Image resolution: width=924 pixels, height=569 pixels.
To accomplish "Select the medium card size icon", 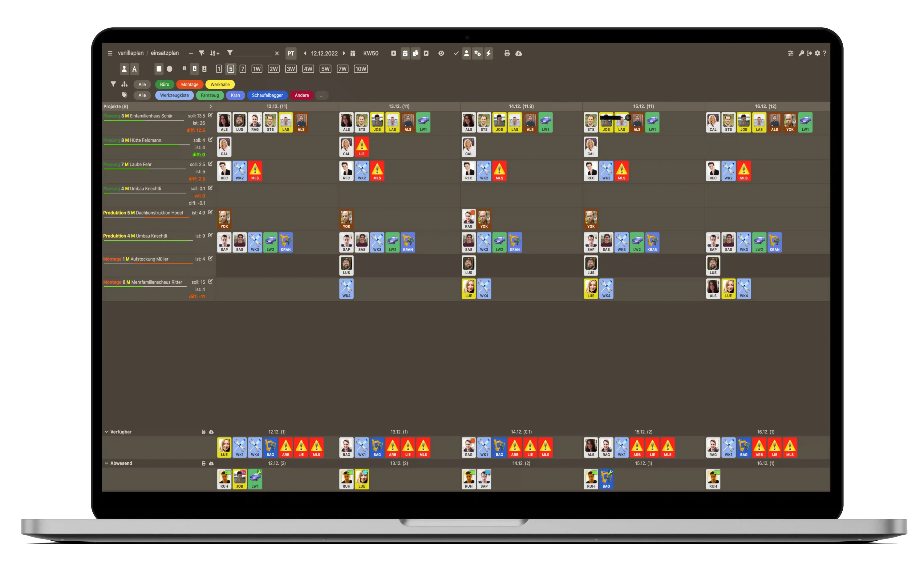I will (x=194, y=69).
